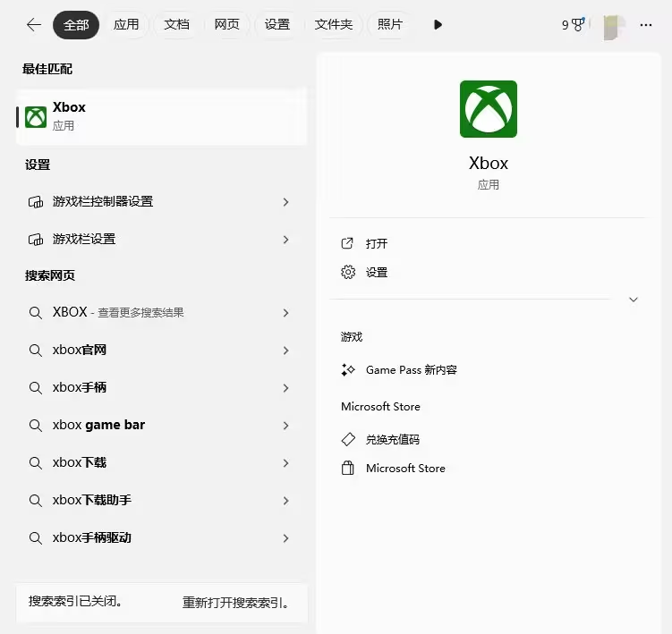
Task: Expand the xbox game bar chevron
Action: coord(285,426)
